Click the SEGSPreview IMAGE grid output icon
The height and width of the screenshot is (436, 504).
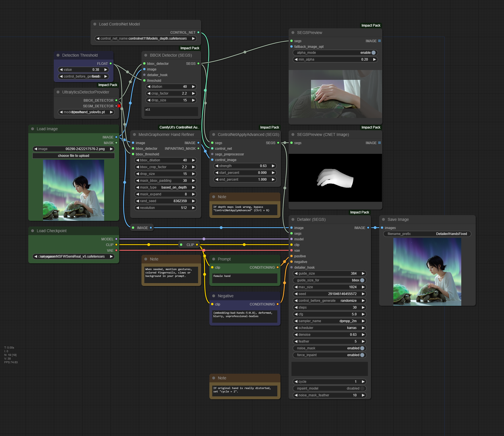click(379, 41)
